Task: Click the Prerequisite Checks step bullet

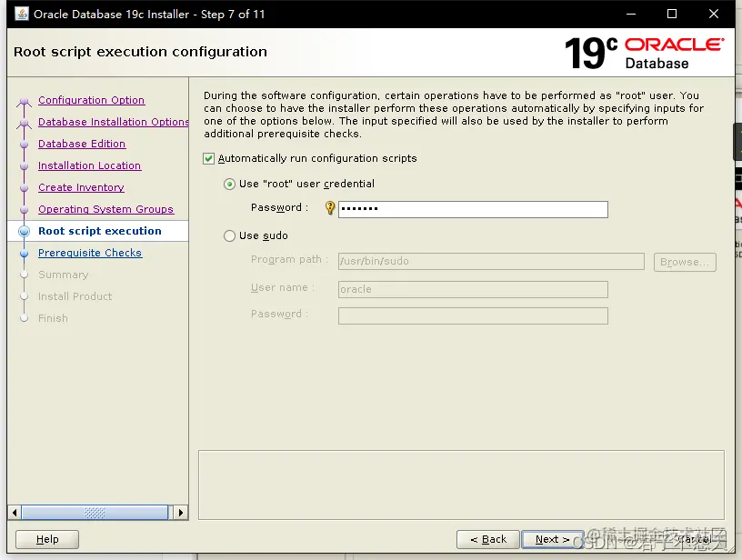Action: point(25,254)
